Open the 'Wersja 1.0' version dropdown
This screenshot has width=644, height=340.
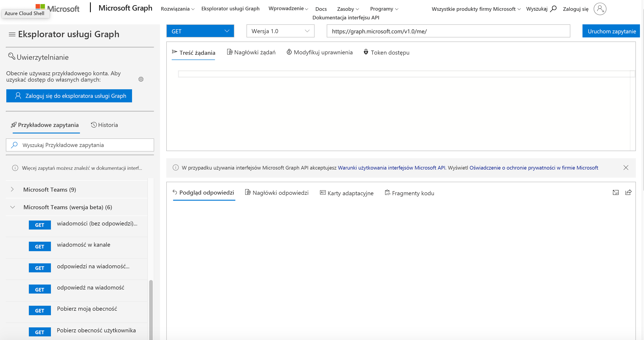click(280, 31)
